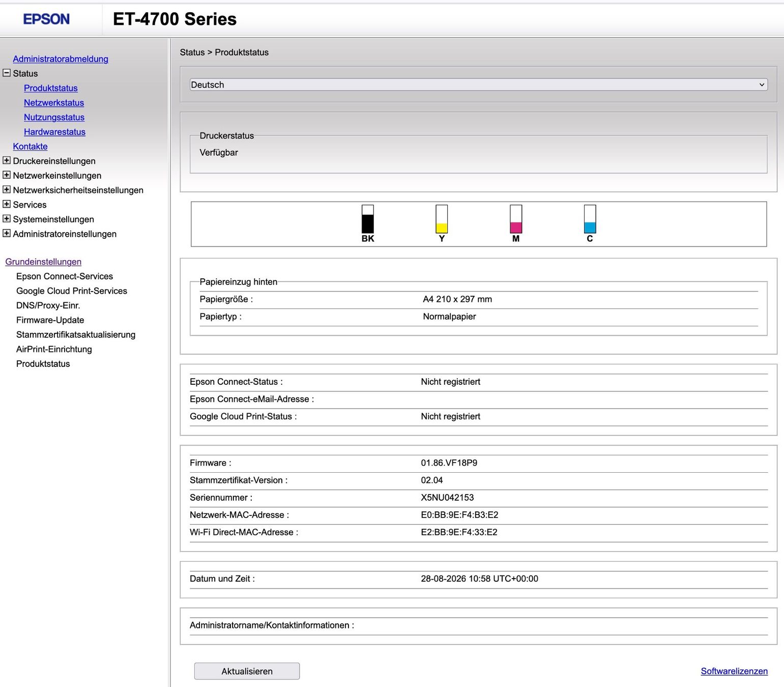
Task: Open the Kontakte link
Action: [30, 147]
